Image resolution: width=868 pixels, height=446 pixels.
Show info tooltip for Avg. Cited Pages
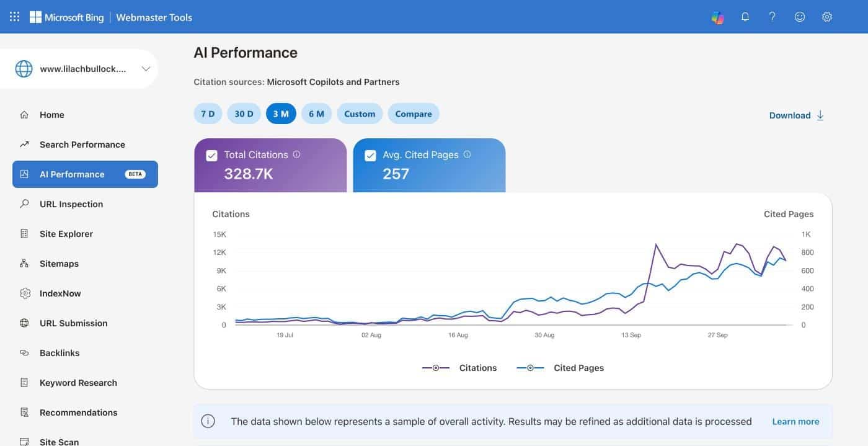pyautogui.click(x=467, y=154)
